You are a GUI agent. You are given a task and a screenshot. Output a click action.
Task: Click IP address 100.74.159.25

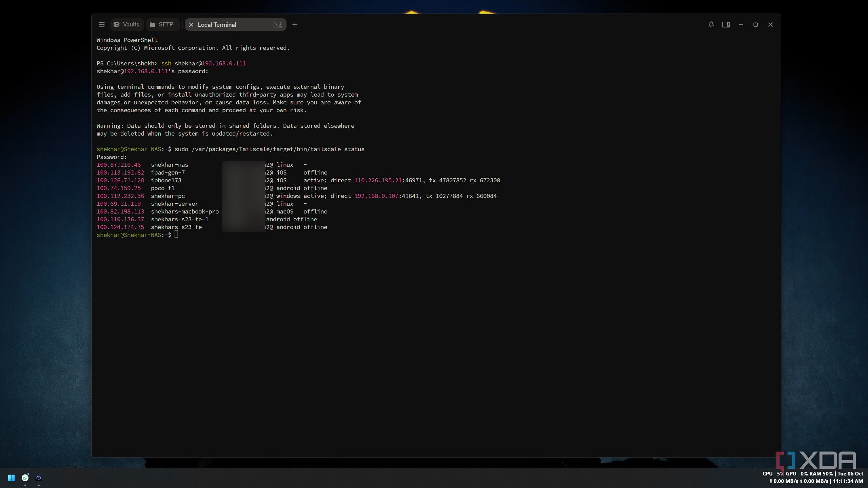119,188
